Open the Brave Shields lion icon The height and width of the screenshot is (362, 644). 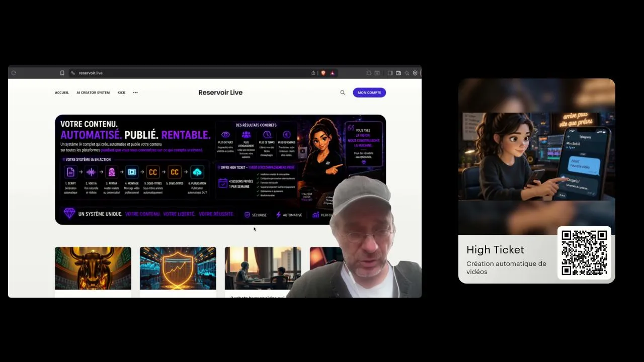coord(323,73)
